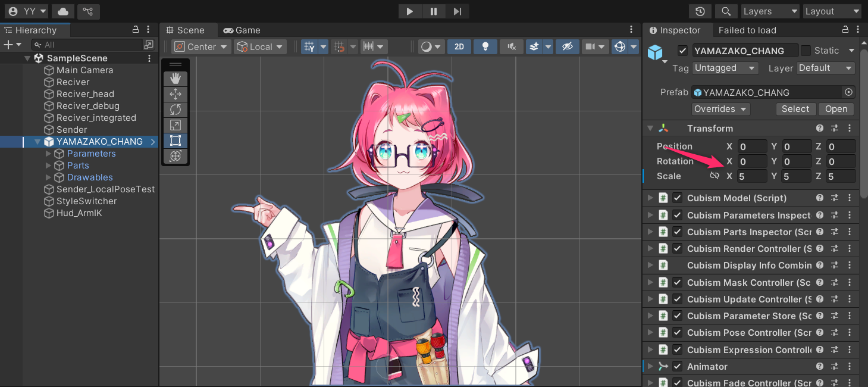
Task: Open scene camera settings
Action: (594, 46)
